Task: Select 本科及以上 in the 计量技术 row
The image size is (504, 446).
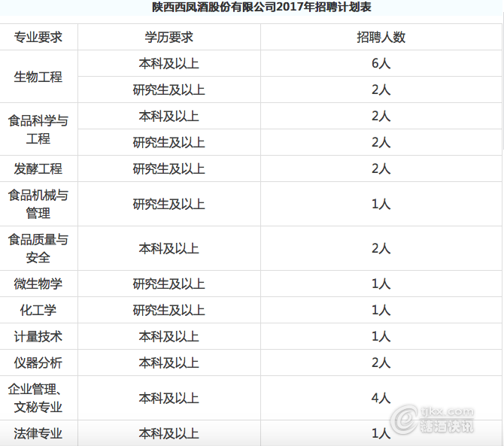Action: click(x=169, y=336)
